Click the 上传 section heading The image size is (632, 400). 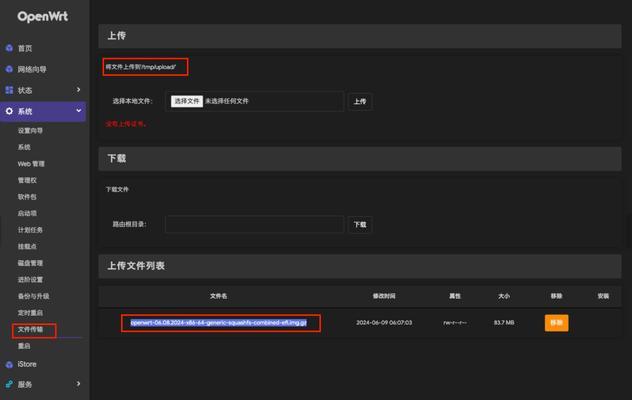click(117, 36)
